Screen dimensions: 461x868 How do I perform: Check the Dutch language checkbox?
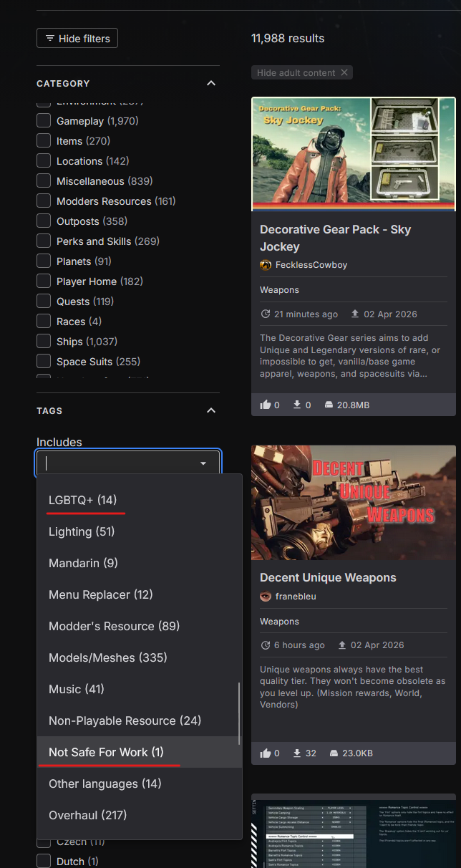click(x=44, y=862)
